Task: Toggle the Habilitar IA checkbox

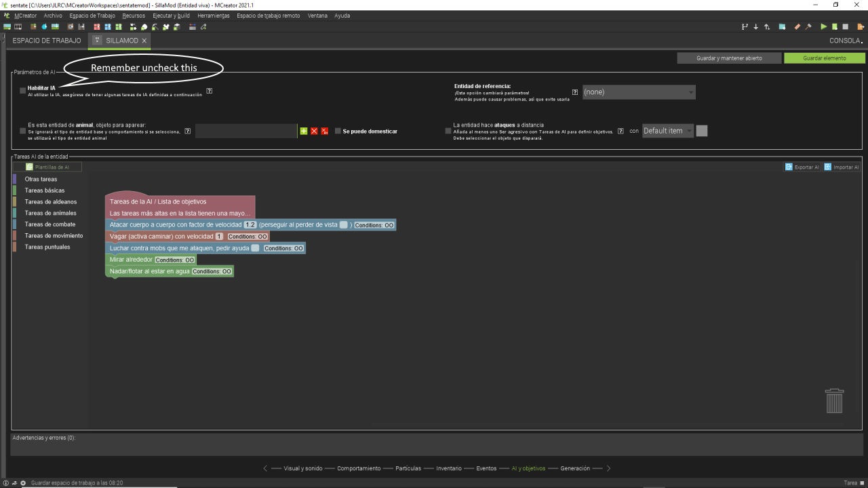Action: tap(22, 90)
